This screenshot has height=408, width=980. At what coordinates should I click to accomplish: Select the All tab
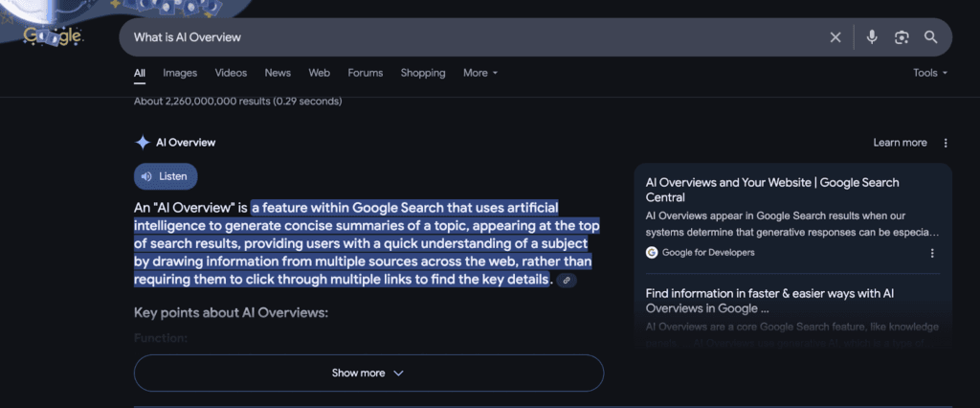(x=140, y=73)
